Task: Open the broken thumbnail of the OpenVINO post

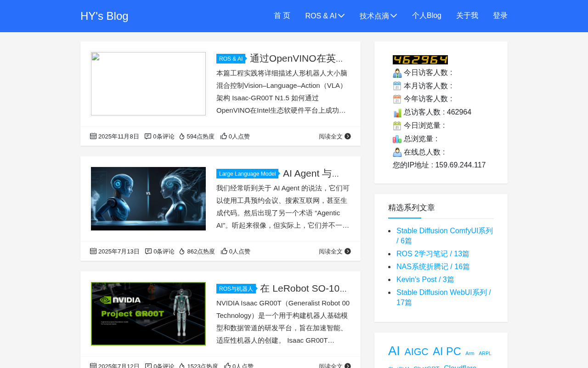Action: [148, 84]
